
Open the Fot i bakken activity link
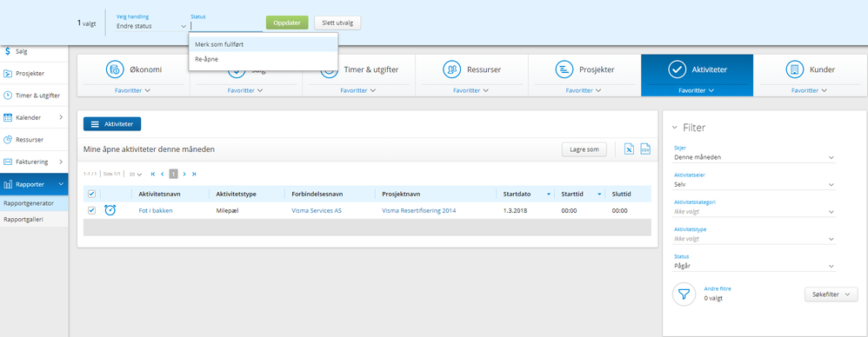(156, 210)
